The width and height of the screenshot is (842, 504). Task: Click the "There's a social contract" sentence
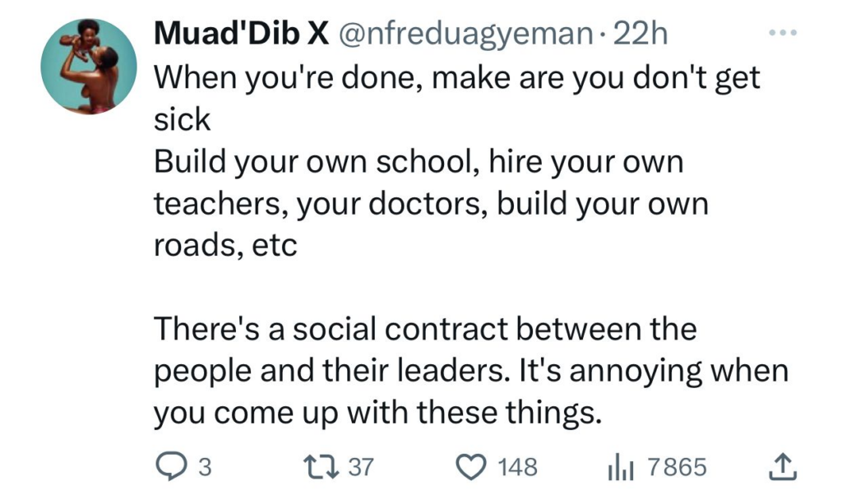click(425, 329)
